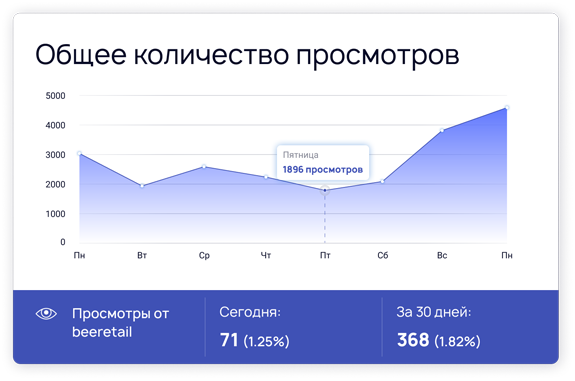The width and height of the screenshot is (575, 381).
Task: Click the Пт axis label
Action: tap(325, 255)
